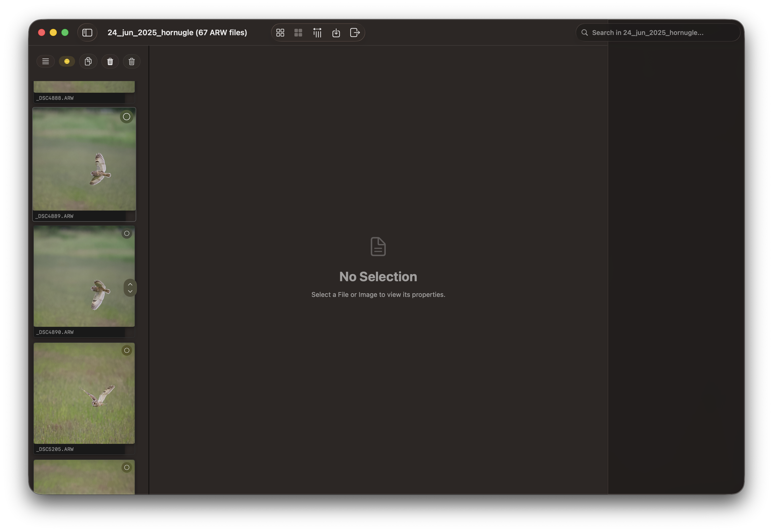Click the import files icon

(336, 32)
